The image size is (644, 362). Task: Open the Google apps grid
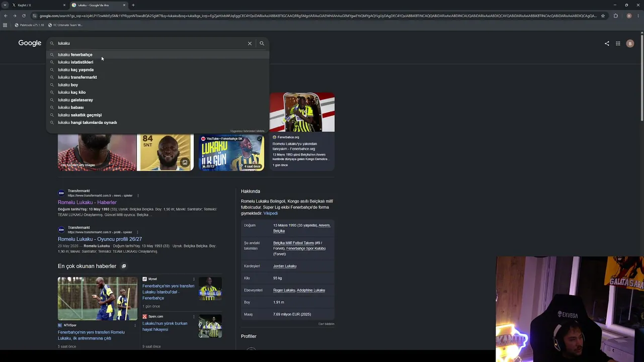[x=618, y=44]
